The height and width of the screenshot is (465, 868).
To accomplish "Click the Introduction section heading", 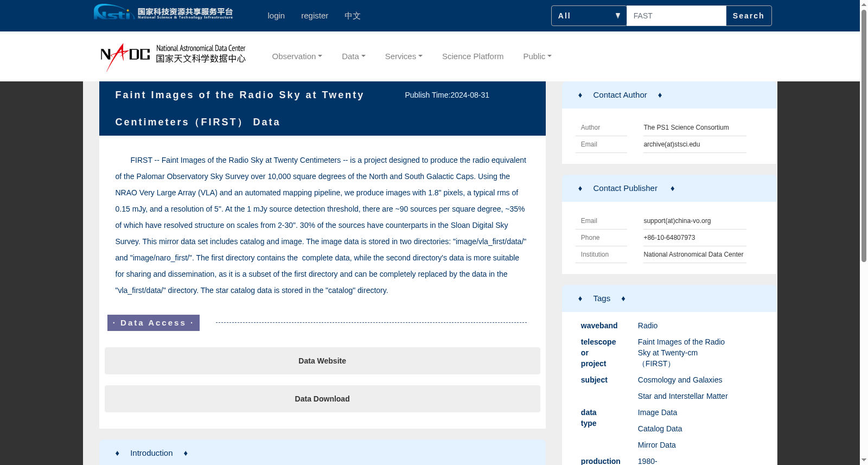I will point(151,453).
